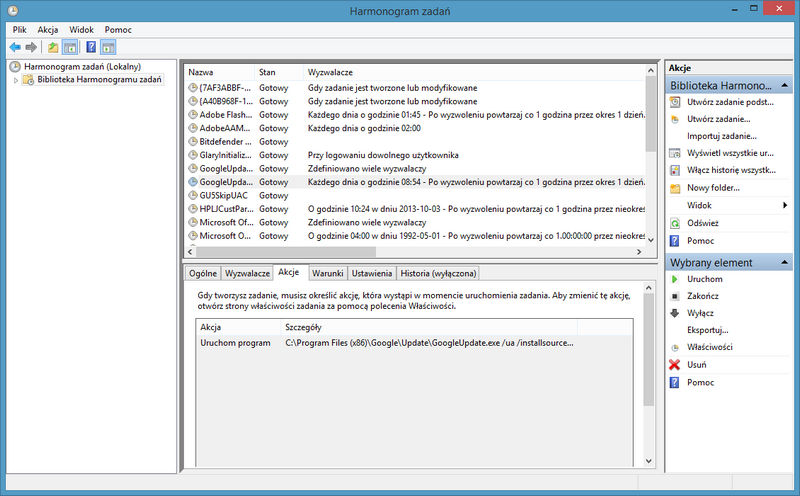
Task: Select the HPLJCustPar... task row
Action: (415, 209)
